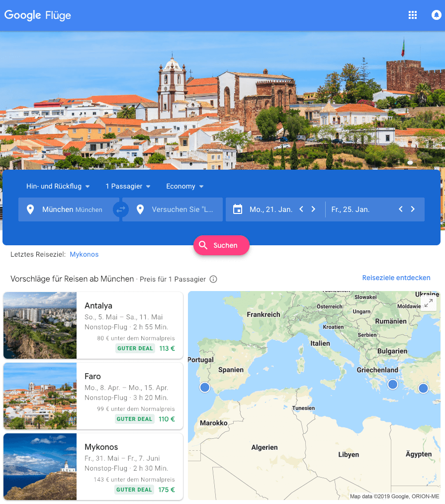
Task: Open the Faro trip card thumbnail
Action: click(40, 396)
